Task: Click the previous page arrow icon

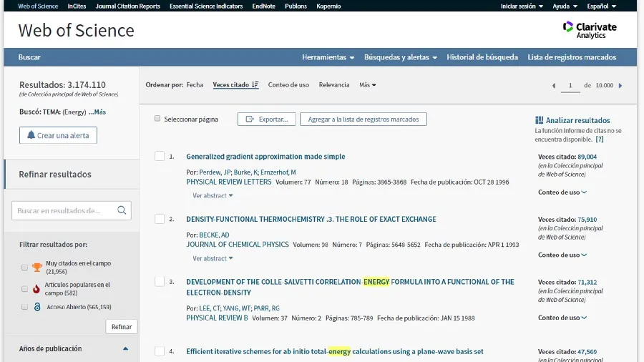Action: coord(553,86)
